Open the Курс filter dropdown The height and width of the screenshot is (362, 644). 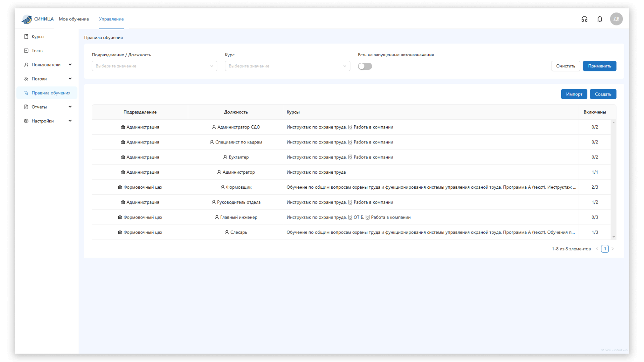(287, 66)
